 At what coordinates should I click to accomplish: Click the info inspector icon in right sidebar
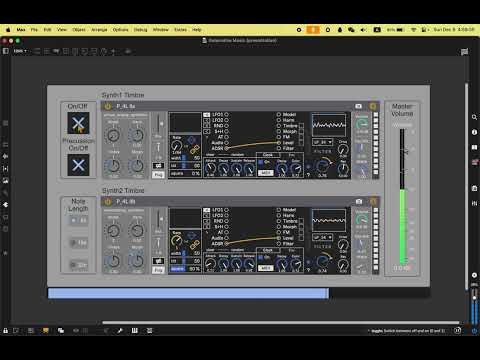tap(474, 132)
